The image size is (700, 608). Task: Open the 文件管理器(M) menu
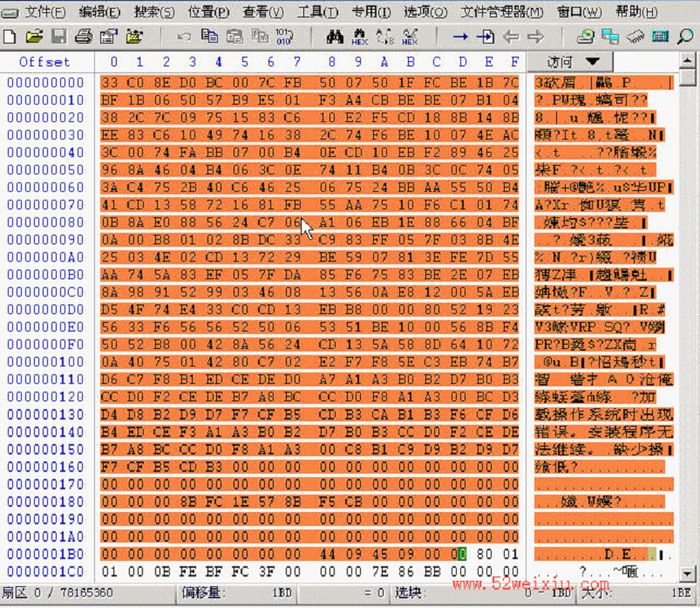502,11
